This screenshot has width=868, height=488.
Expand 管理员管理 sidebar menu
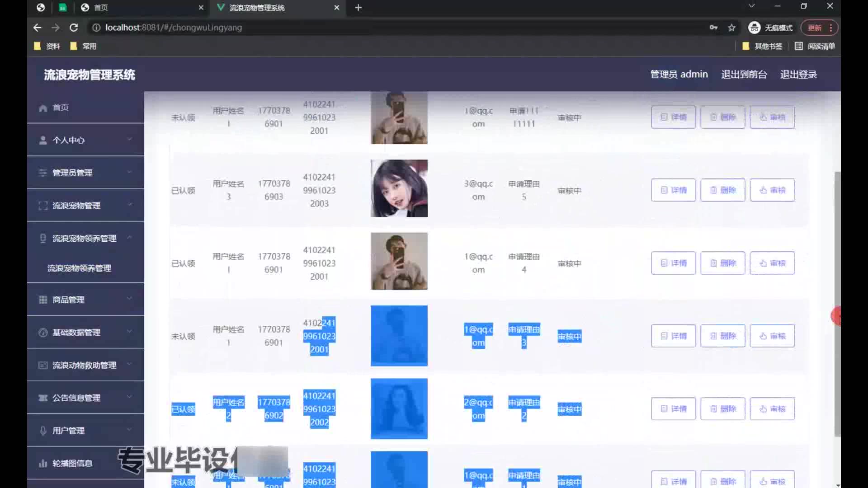[x=85, y=173]
